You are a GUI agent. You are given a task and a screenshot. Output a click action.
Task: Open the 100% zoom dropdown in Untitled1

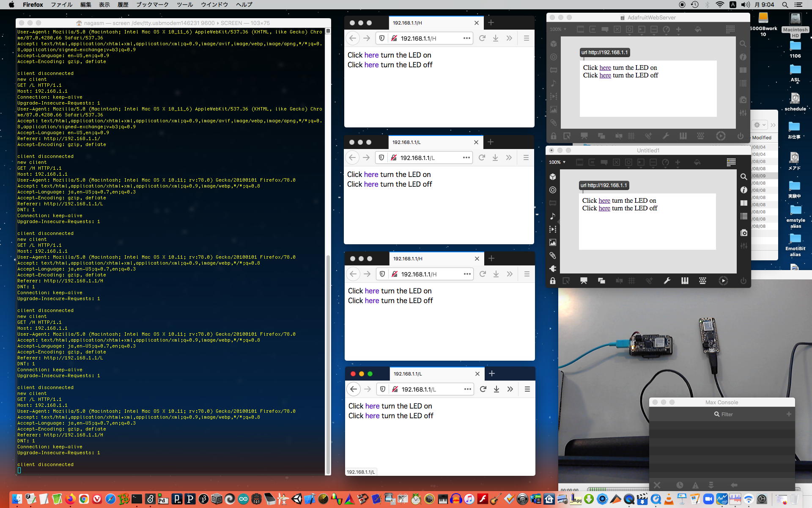coord(557,162)
